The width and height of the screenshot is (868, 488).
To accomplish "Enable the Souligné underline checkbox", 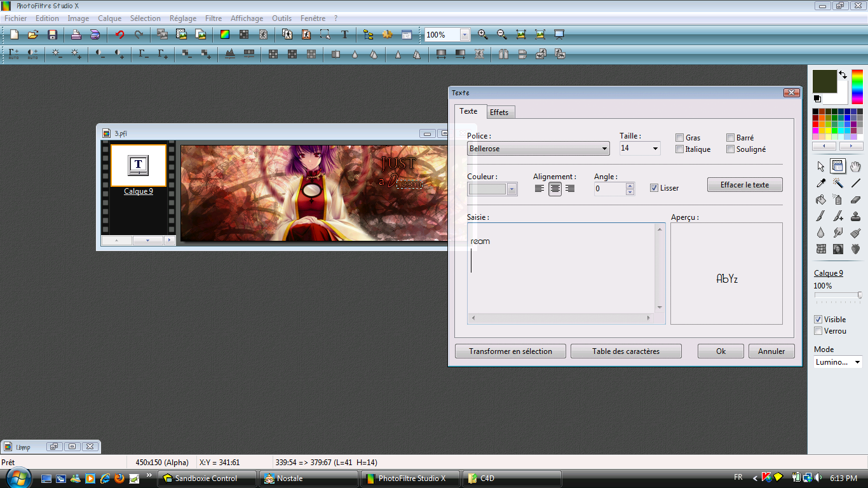I will pos(730,149).
